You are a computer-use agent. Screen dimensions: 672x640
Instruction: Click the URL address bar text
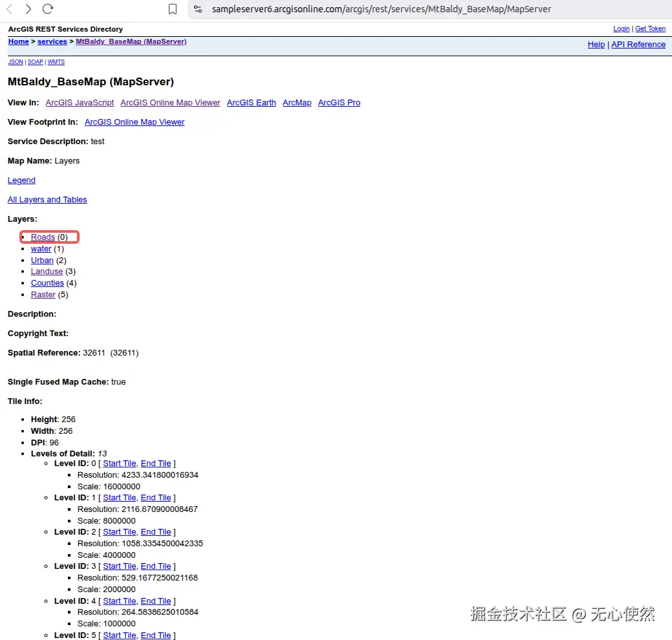(x=382, y=9)
